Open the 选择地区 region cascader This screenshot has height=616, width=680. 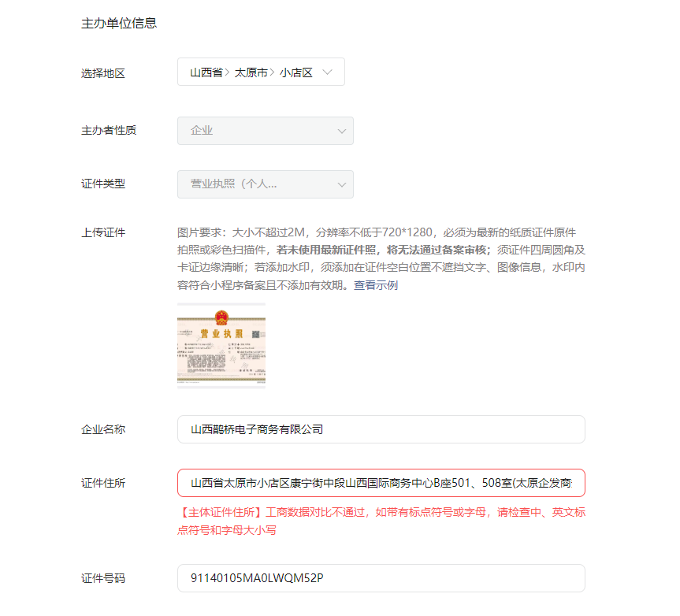point(261,72)
